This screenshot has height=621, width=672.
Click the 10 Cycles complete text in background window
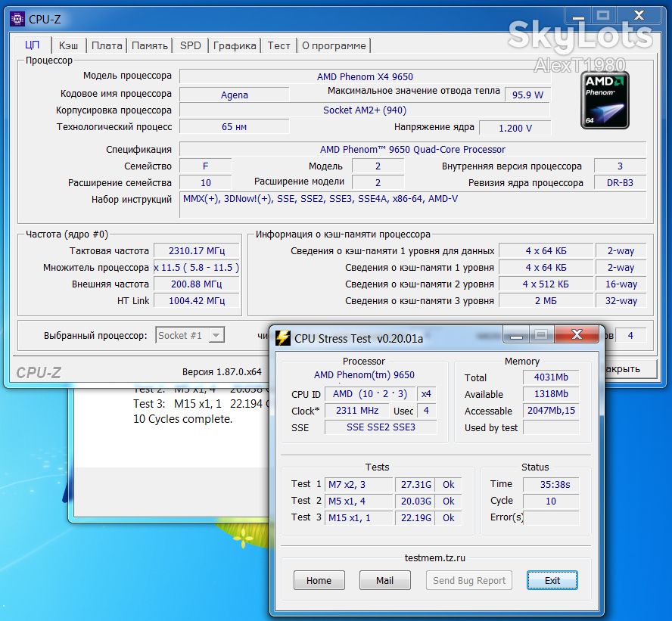click(x=182, y=419)
